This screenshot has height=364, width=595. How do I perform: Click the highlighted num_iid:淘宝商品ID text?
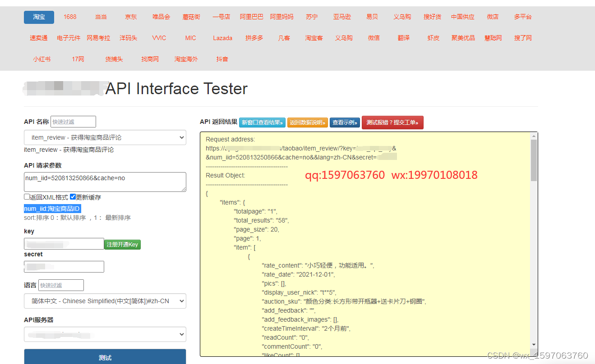coord(52,209)
